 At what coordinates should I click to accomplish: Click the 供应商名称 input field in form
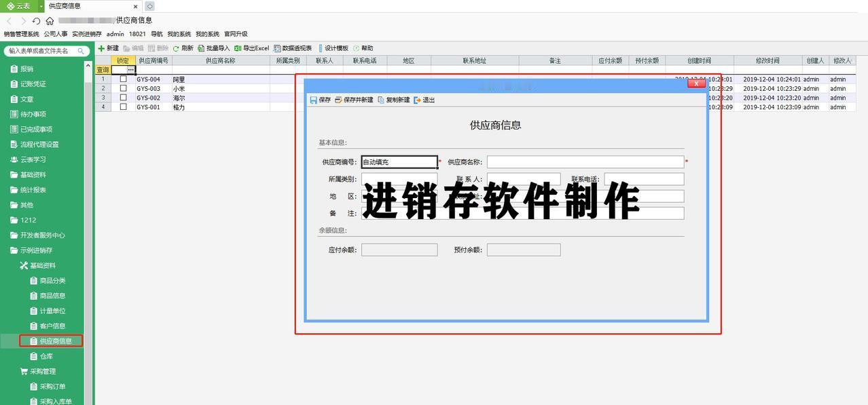click(585, 162)
